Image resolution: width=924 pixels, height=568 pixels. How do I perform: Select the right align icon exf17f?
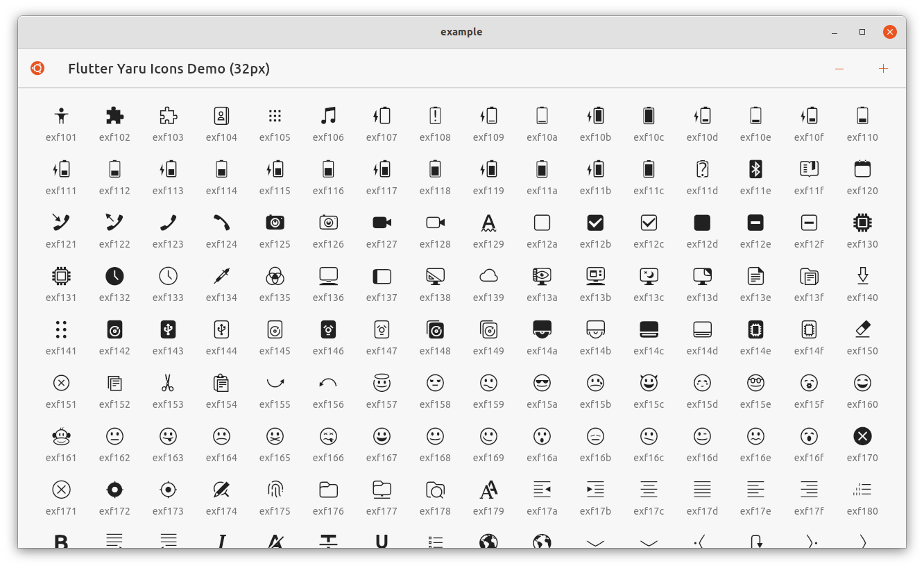809,489
